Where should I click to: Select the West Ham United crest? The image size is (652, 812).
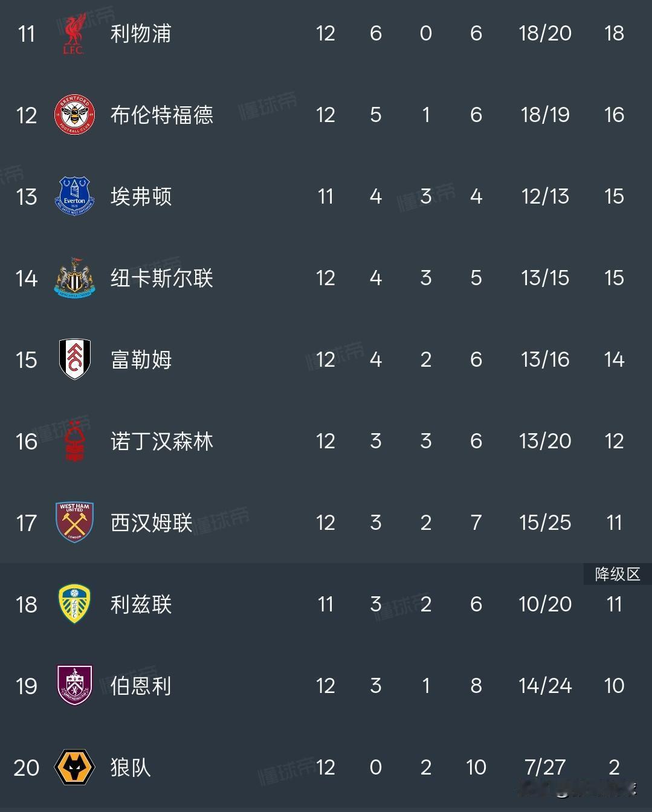point(74,523)
